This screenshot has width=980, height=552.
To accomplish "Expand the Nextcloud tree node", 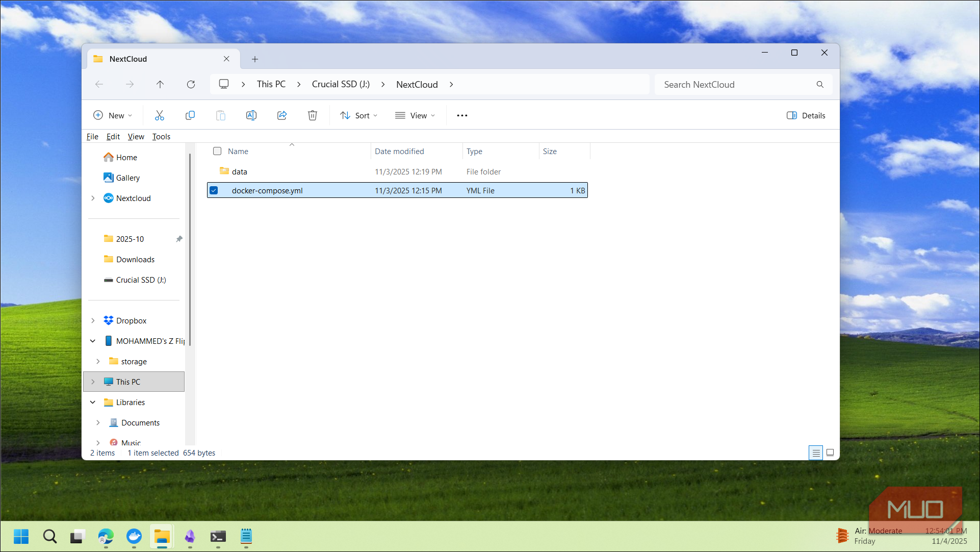I will click(93, 198).
